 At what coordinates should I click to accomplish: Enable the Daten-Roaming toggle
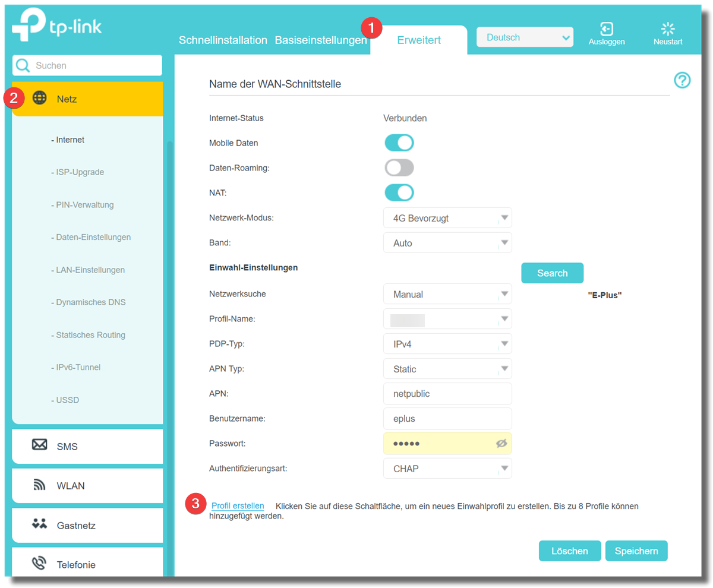pos(399,168)
